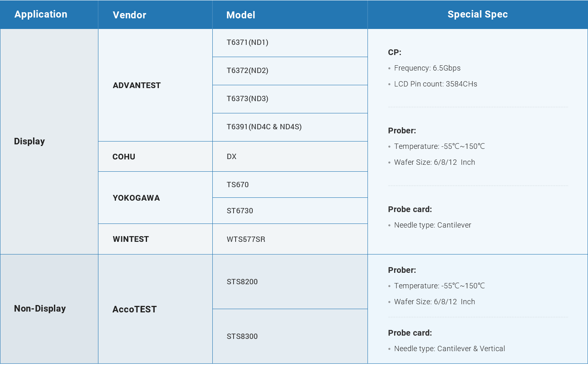
Task: Select the T6372(ND2) model row
Action: pyautogui.click(x=247, y=71)
